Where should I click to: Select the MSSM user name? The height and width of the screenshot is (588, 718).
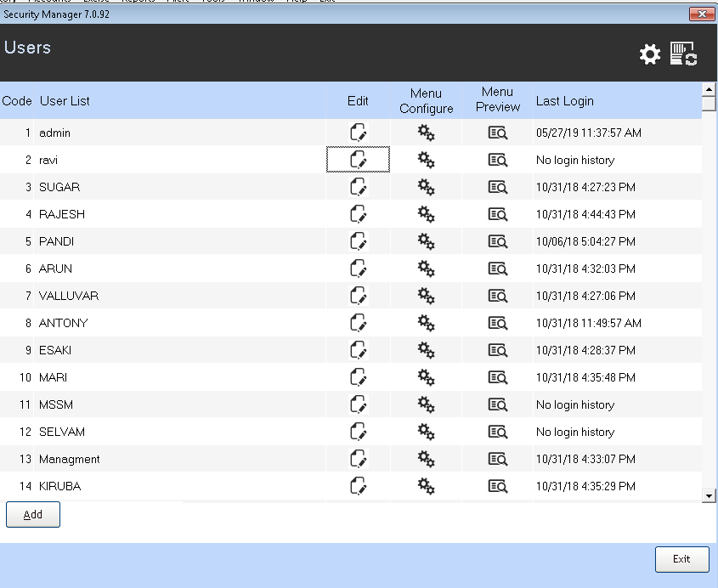53,404
